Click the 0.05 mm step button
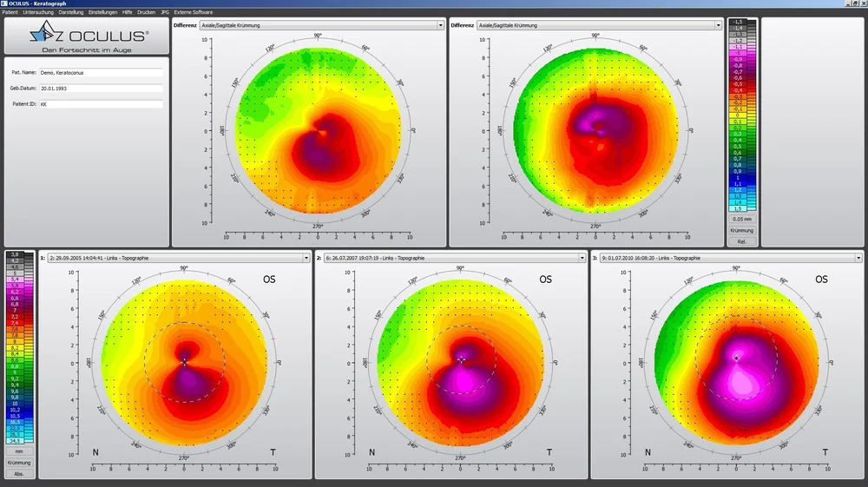868x487 pixels. (x=741, y=220)
